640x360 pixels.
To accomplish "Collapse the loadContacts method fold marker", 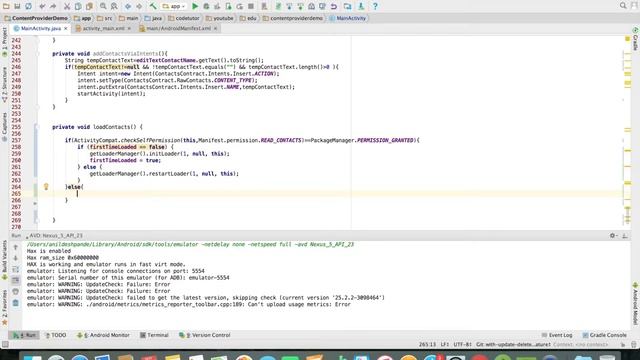I will (x=37, y=127).
